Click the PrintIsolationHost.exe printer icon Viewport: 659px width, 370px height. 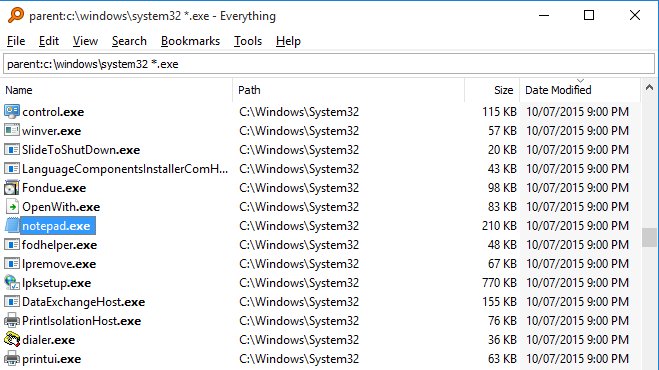tap(12, 321)
